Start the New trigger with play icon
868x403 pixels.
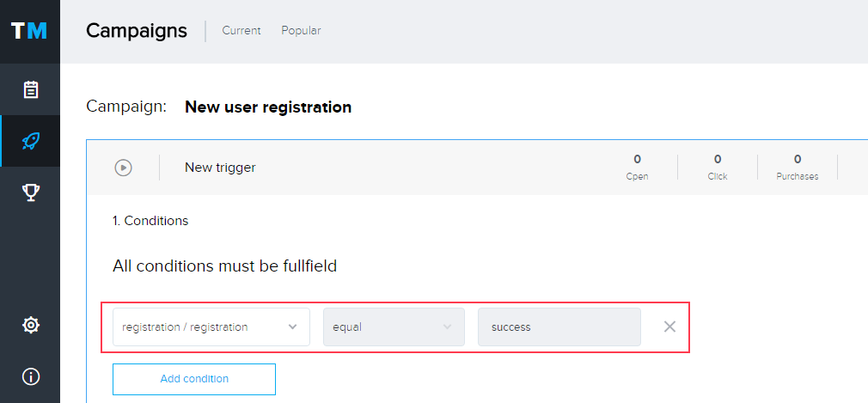[x=123, y=168]
